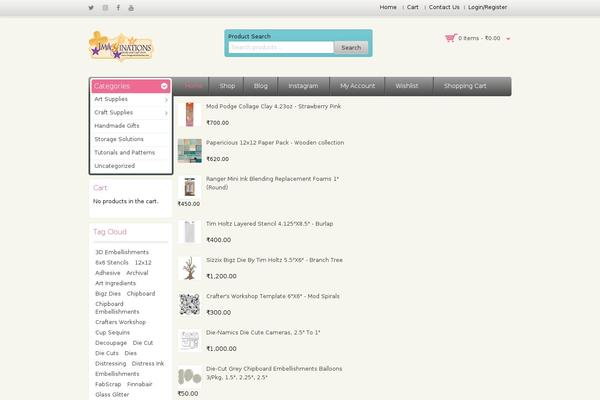Open the Handmade Gifts category
The height and width of the screenshot is (400, 600).
click(x=117, y=126)
